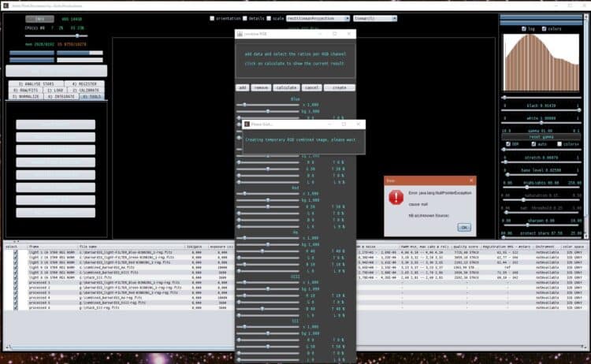
Task: Enable the colors+ checkbox
Action: click(559, 144)
